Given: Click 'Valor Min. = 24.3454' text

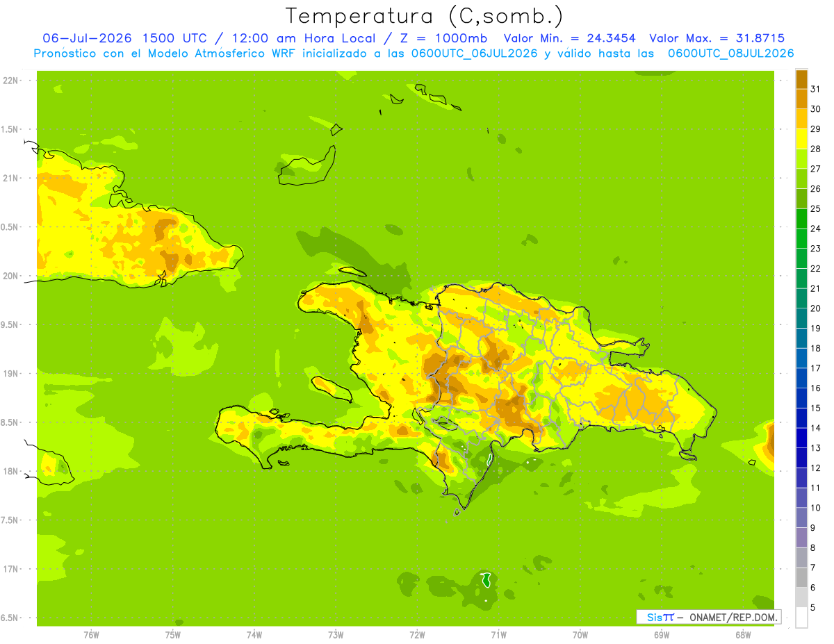Looking at the screenshot, I should point(570,38).
